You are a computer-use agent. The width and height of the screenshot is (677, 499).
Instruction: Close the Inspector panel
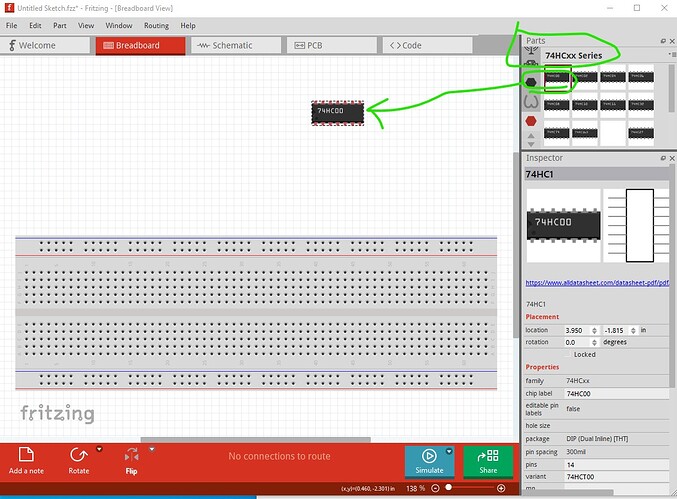click(672, 158)
